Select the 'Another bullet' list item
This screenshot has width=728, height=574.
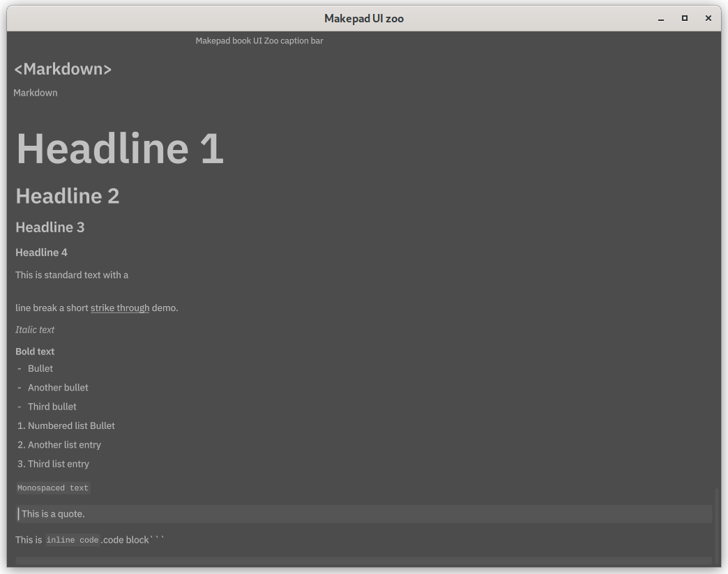(x=58, y=387)
